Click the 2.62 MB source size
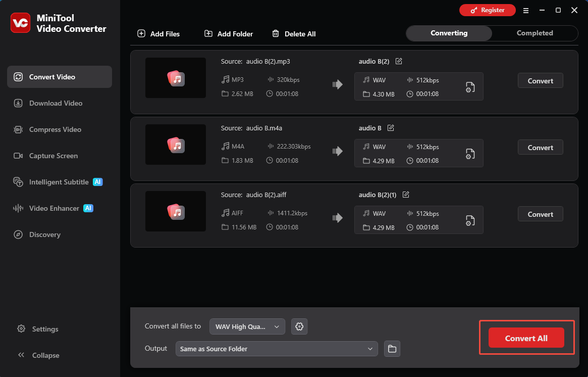 pyautogui.click(x=242, y=94)
